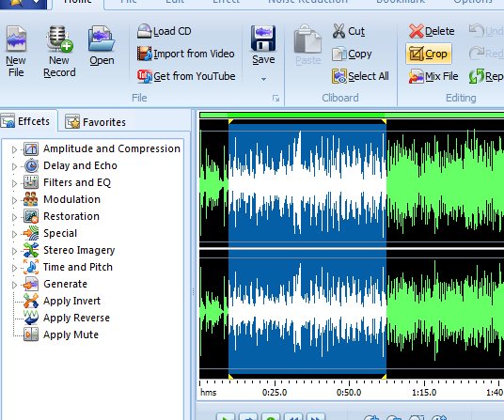Click the Load CD icon
504x420 pixels.
pos(144,31)
